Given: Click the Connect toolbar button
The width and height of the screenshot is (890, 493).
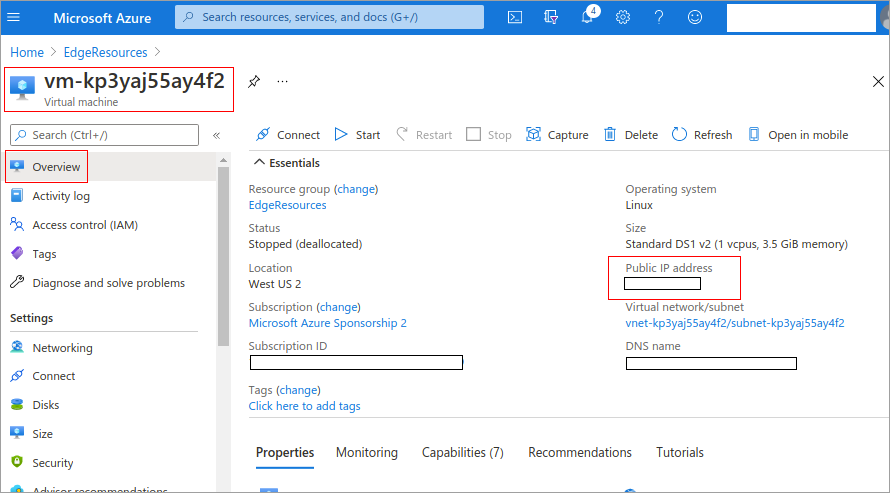Looking at the screenshot, I should point(288,135).
